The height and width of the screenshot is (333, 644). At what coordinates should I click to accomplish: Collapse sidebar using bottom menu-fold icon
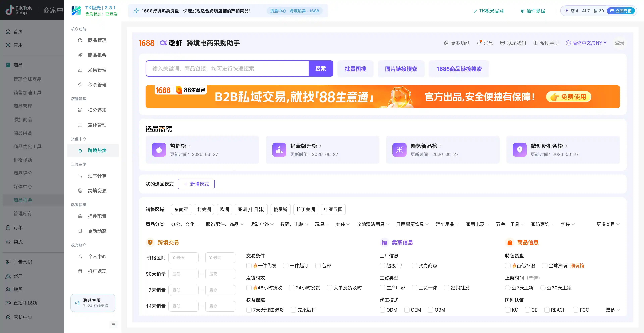pyautogui.click(x=113, y=325)
